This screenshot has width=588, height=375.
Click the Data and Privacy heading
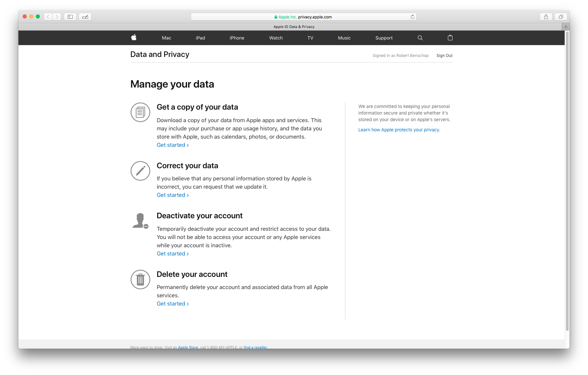(x=160, y=54)
